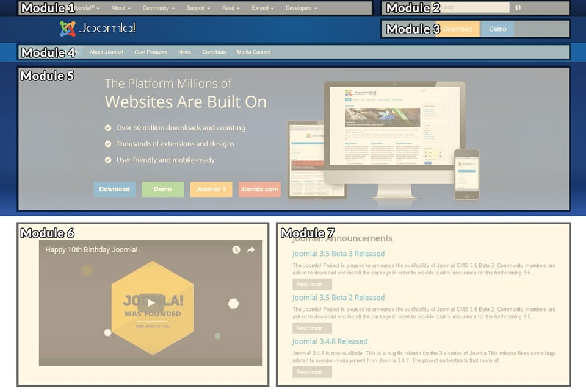Screen dimensions: 586x392
Task: Expand the Community dropdown menu
Action: click(x=159, y=8)
